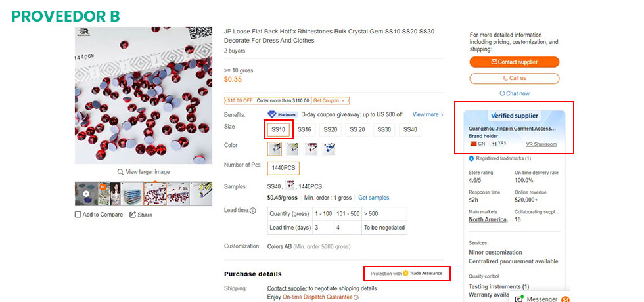Screen dimensions: 644x302
Task: Play the product video thumbnail
Action: 86,194
